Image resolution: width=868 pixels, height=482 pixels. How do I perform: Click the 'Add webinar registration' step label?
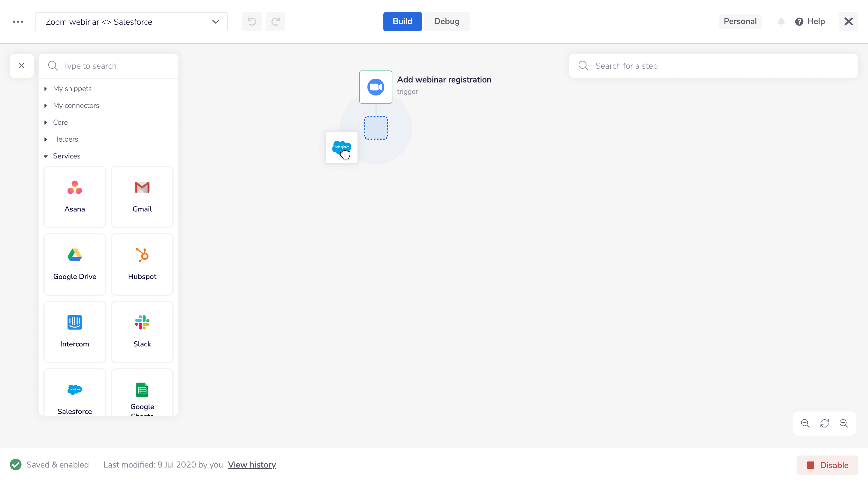point(444,80)
